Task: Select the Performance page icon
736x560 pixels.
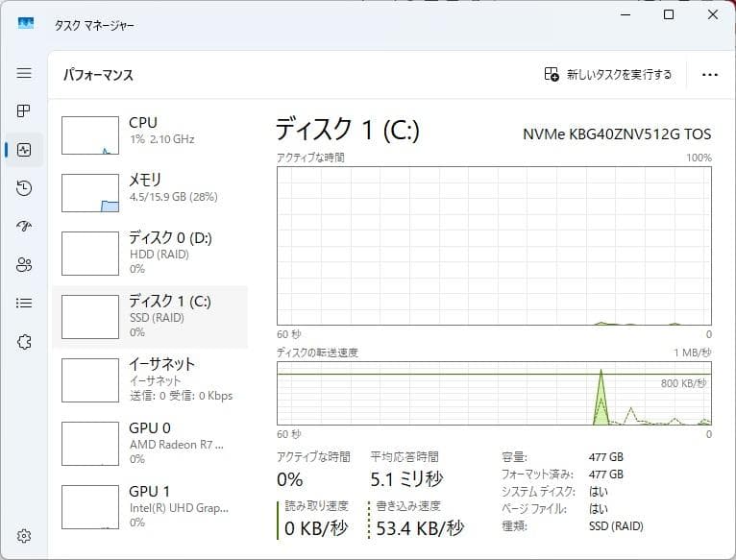Action: [x=24, y=150]
